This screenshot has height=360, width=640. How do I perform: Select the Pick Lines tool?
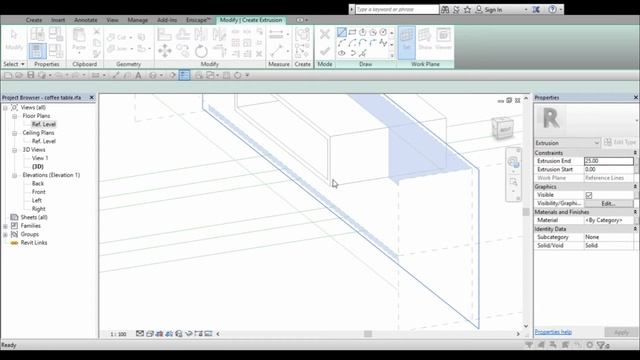(x=362, y=53)
